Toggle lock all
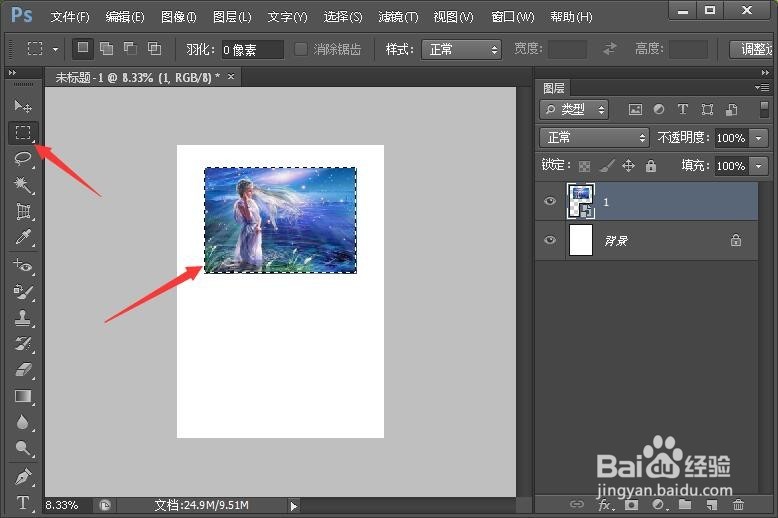This screenshot has height=518, width=778. coord(651,166)
